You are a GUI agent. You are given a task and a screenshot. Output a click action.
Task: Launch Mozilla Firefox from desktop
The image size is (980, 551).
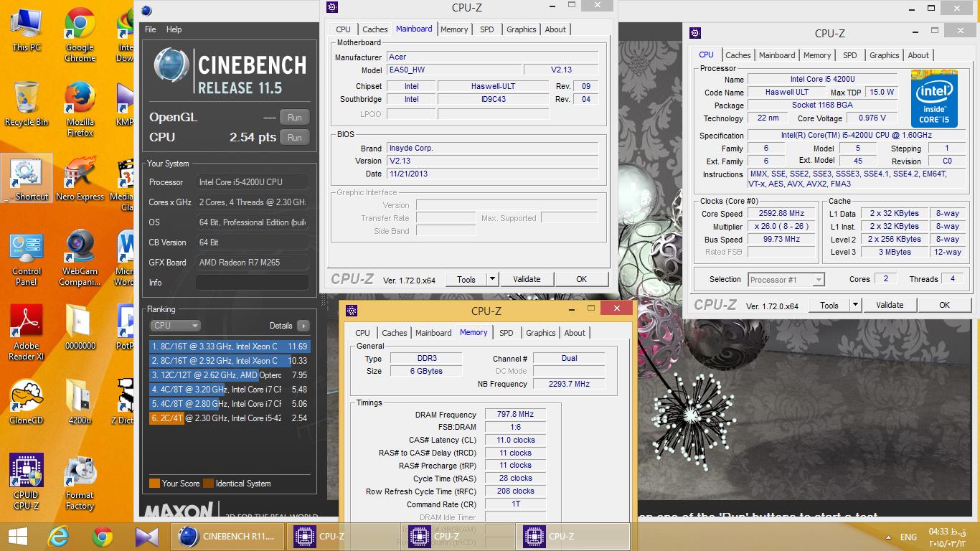pos(80,110)
